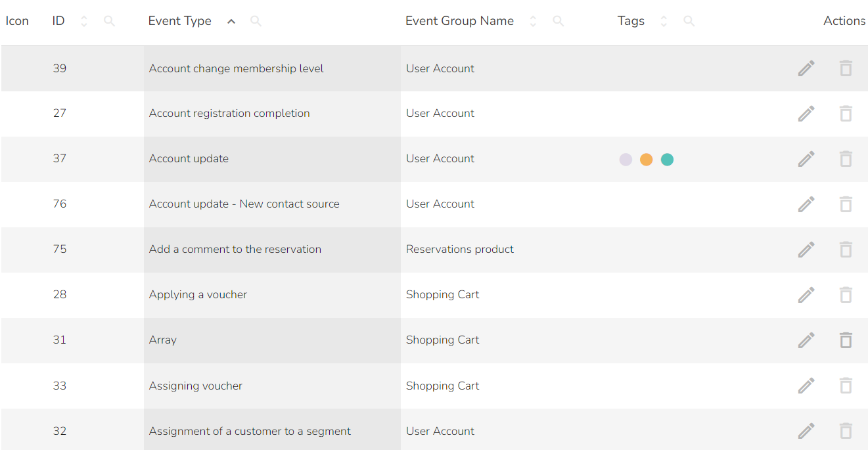Viewport: 868px width, 450px height.
Task: Delete Add a comment to the reservation event
Action: (846, 250)
